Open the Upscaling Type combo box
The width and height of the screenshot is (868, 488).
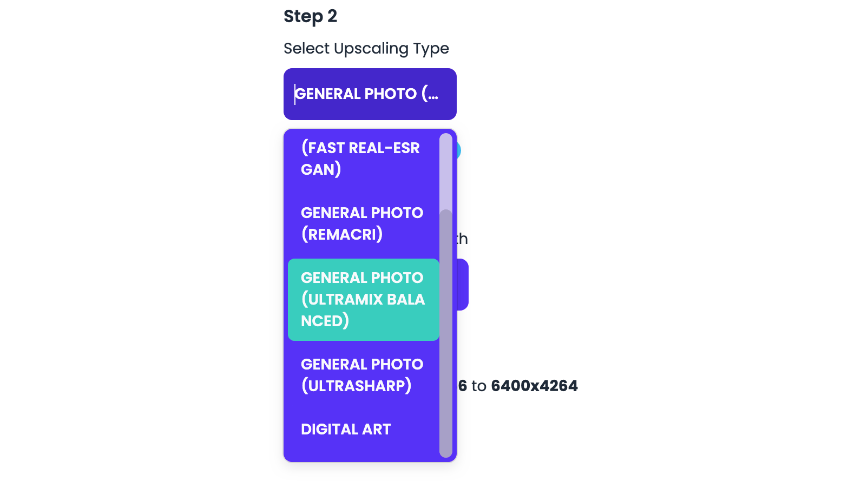[x=370, y=94]
